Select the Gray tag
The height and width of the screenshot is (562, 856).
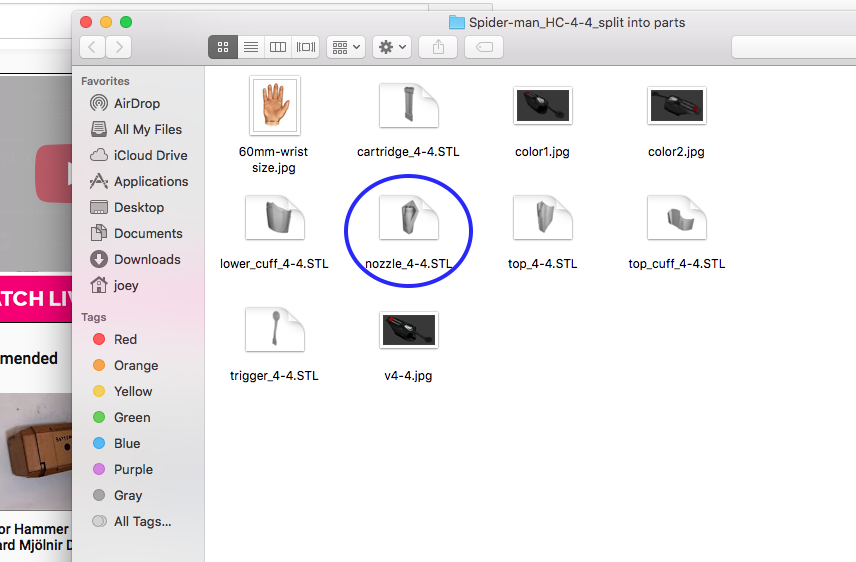click(117, 495)
